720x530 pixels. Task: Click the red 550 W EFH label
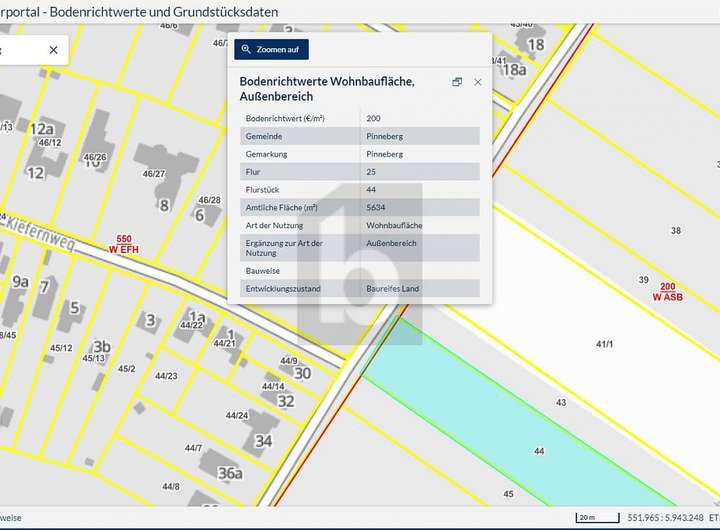pos(124,244)
